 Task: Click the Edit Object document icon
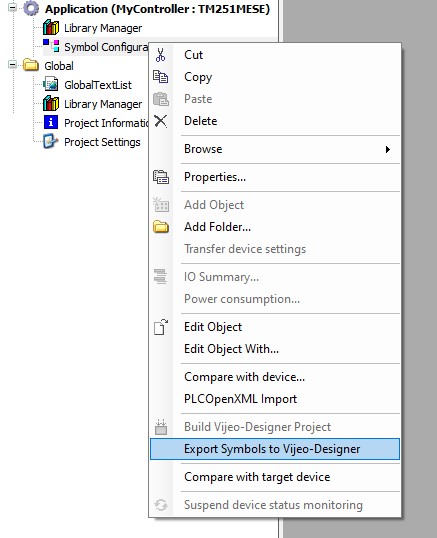(161, 327)
